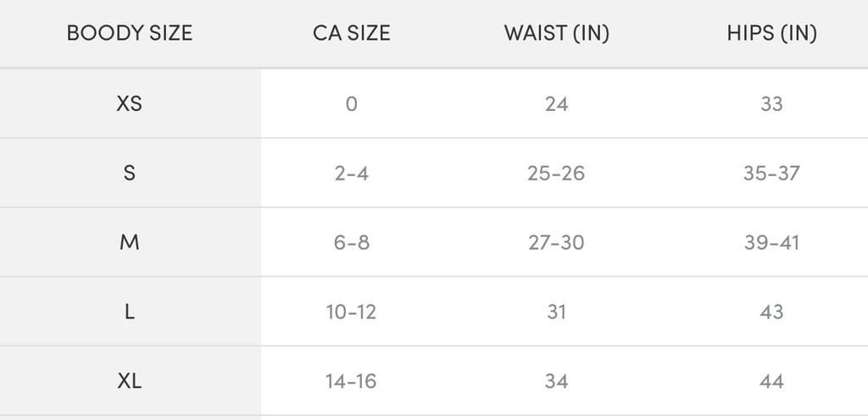Click waist value 27-30
868x420 pixels.
point(556,243)
